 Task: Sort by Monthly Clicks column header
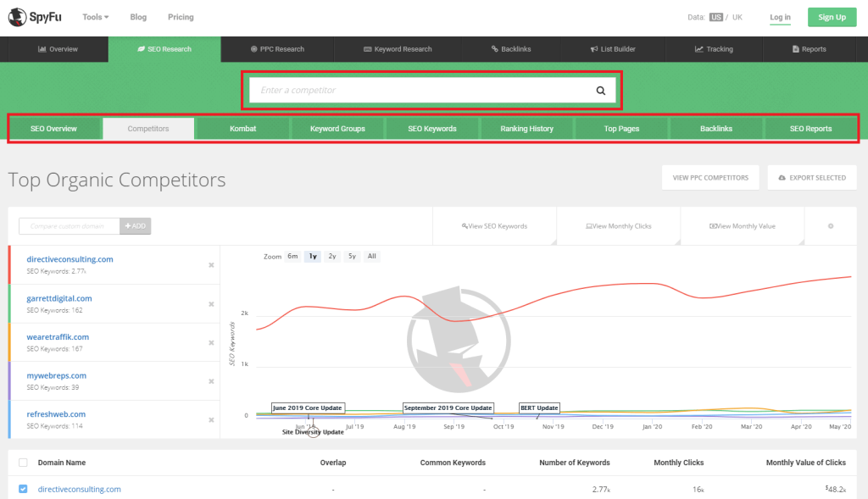click(x=679, y=463)
